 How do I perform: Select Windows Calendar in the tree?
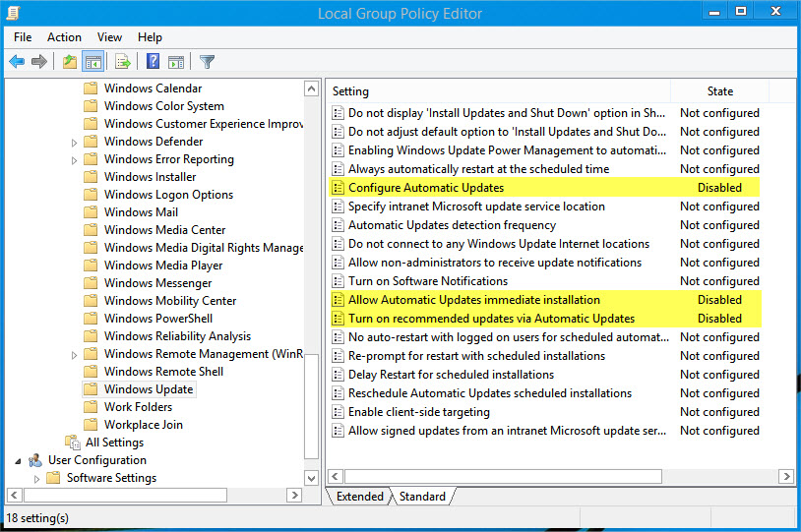pyautogui.click(x=153, y=89)
